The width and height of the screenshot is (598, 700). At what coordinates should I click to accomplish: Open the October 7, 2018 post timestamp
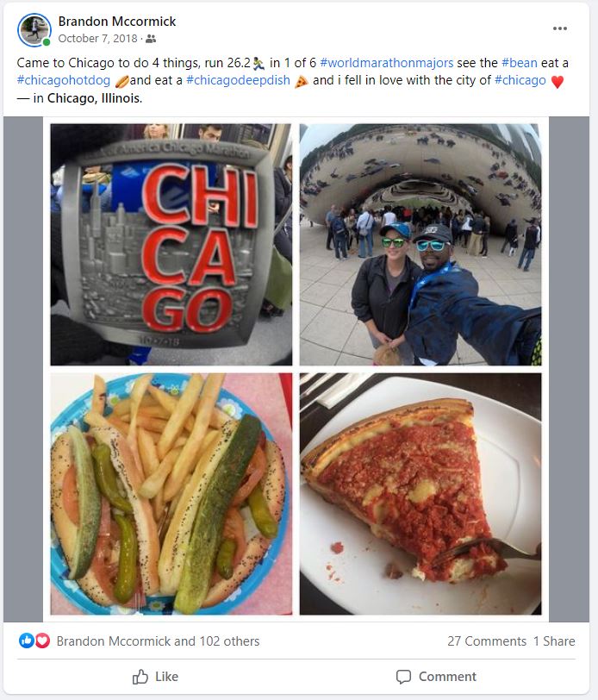(x=97, y=39)
